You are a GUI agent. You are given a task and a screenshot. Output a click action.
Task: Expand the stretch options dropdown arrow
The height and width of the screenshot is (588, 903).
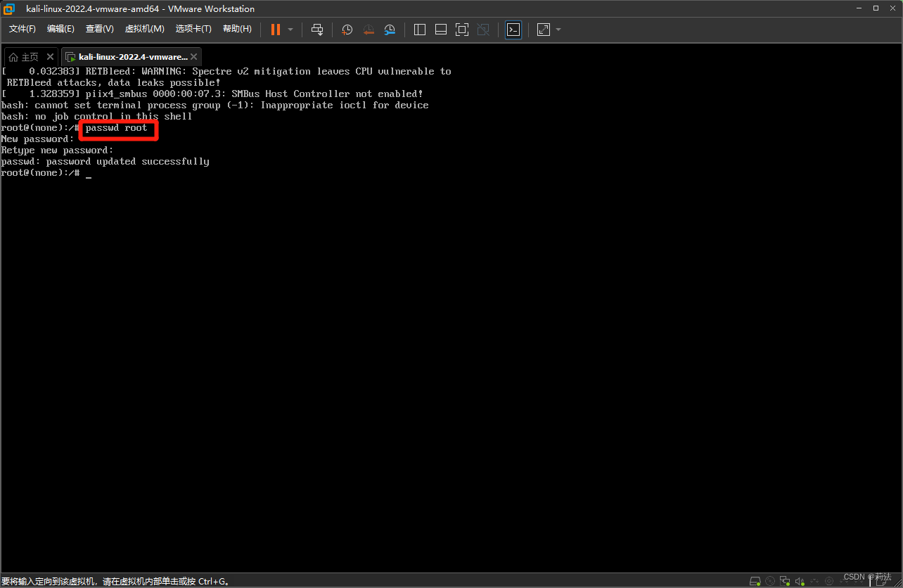tap(558, 30)
